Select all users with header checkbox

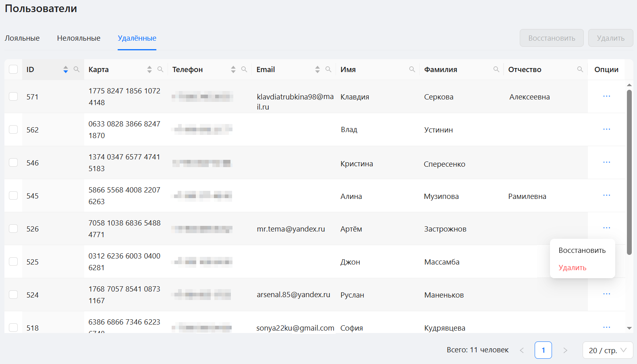coord(13,69)
